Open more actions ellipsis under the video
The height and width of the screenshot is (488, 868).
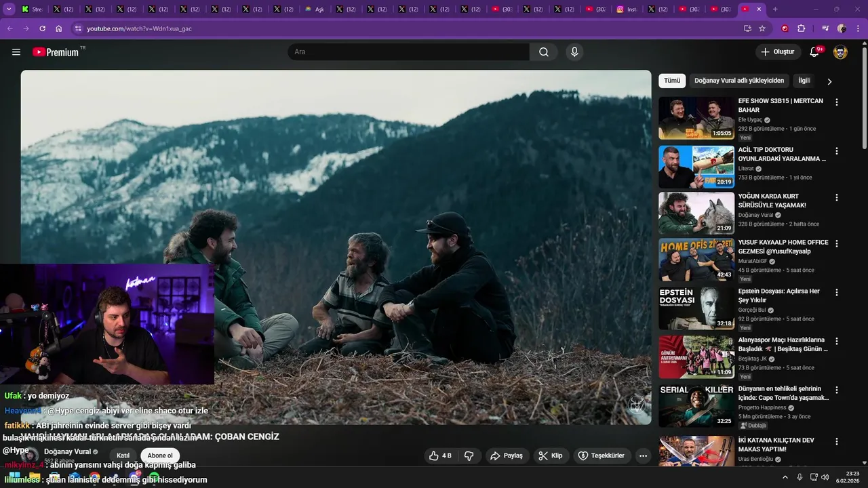click(644, 456)
